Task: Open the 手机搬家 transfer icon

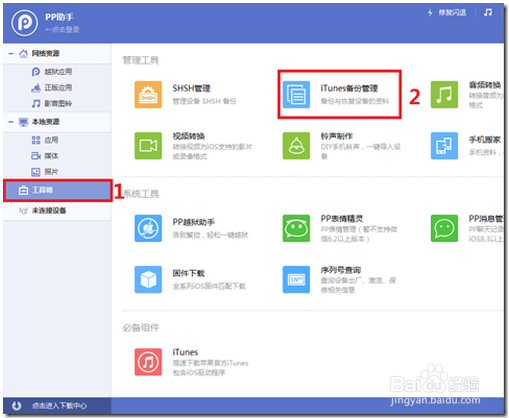Action: pyautogui.click(x=444, y=146)
